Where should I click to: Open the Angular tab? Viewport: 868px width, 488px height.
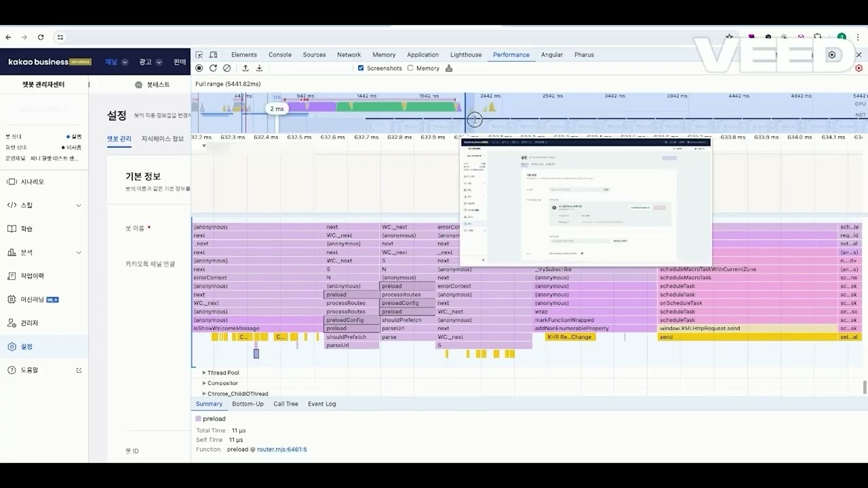pos(552,55)
